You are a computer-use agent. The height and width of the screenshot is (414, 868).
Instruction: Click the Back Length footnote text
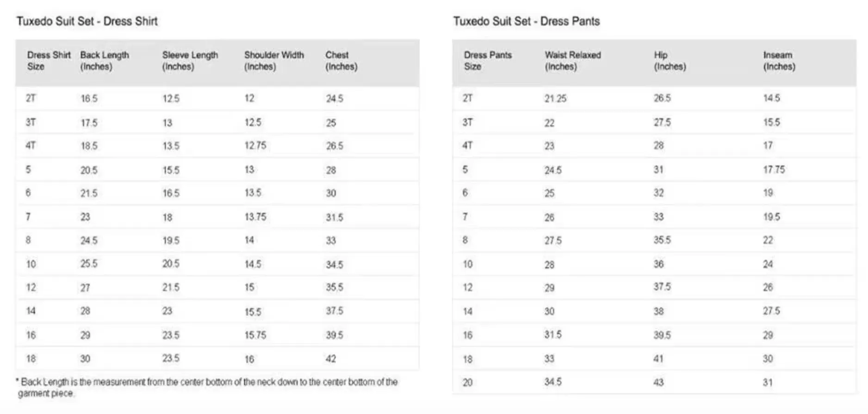tap(207, 388)
